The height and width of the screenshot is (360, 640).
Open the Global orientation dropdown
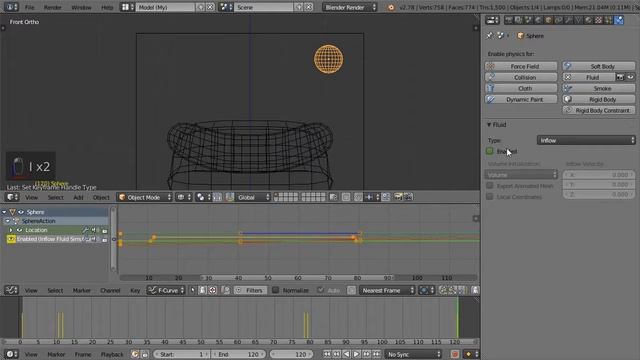[x=253, y=197]
